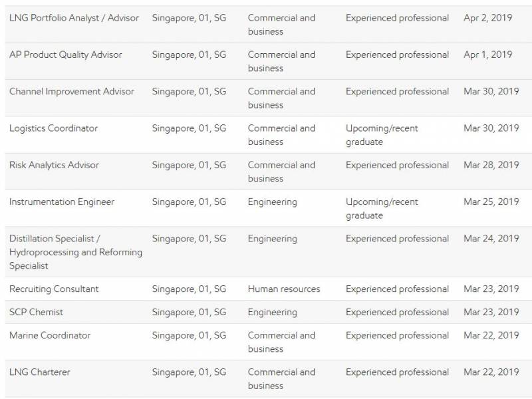The height and width of the screenshot is (399, 532).
Task: Open Channel Improvement Advisor job posting
Action: point(71,91)
